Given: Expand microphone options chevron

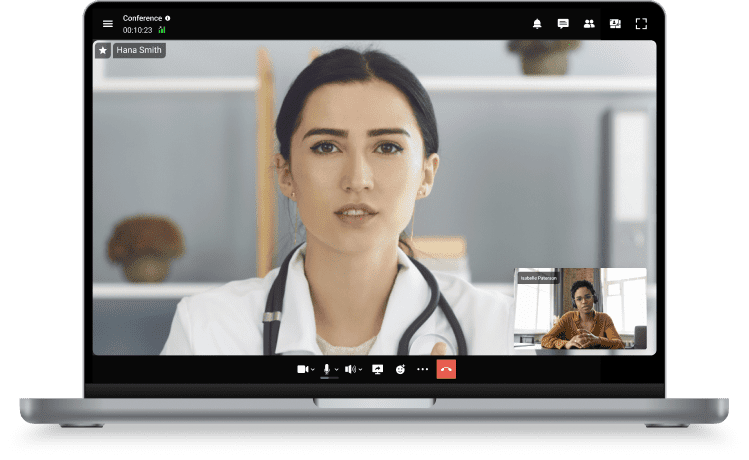Looking at the screenshot, I should click(336, 370).
